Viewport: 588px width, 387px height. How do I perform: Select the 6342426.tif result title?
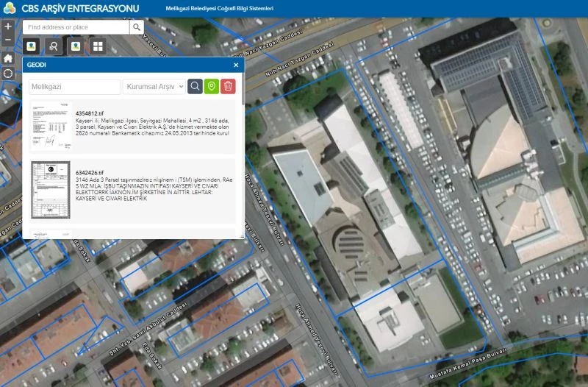(x=90, y=172)
